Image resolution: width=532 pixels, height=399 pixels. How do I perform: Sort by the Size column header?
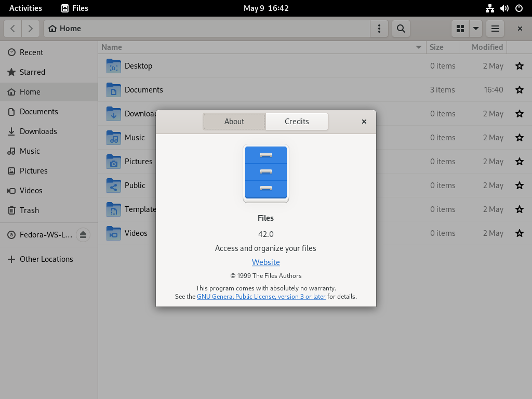click(443, 47)
